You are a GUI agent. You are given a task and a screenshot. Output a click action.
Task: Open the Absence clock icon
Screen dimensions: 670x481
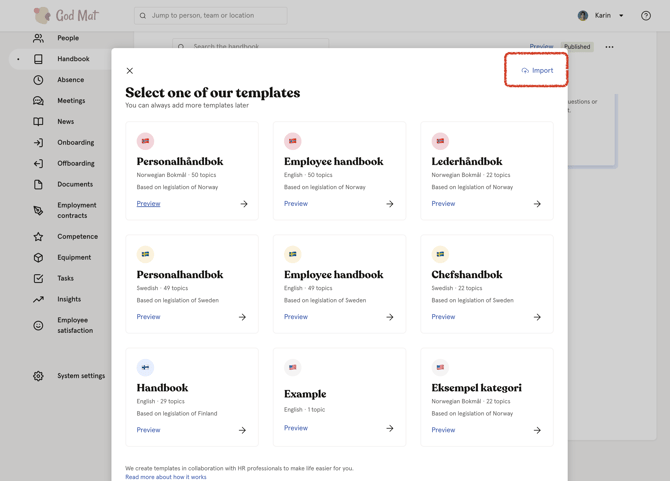coord(38,80)
